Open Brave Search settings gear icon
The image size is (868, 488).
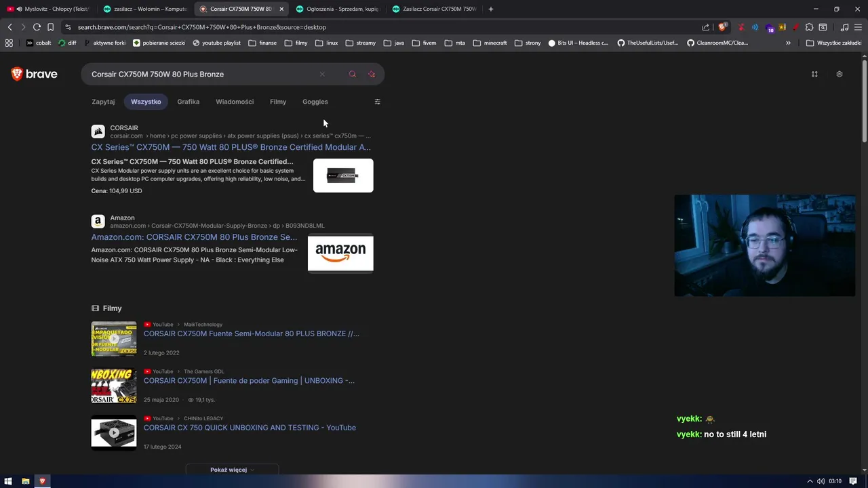tap(840, 74)
